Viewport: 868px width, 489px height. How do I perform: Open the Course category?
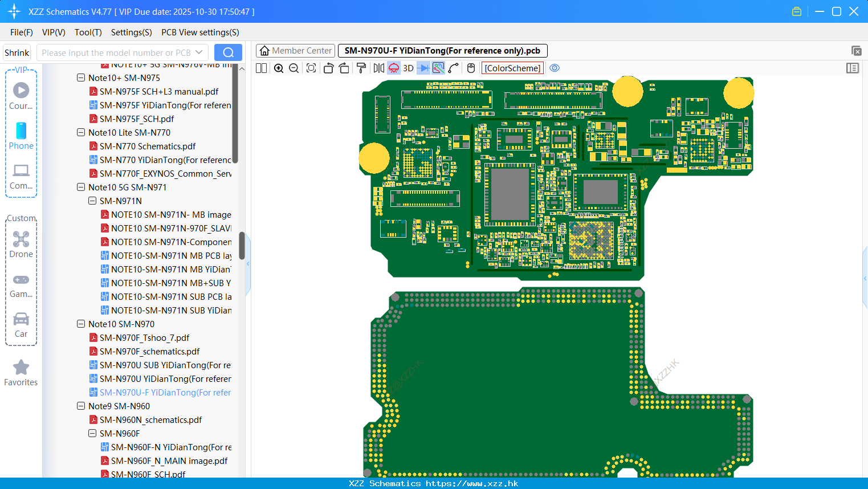(21, 96)
